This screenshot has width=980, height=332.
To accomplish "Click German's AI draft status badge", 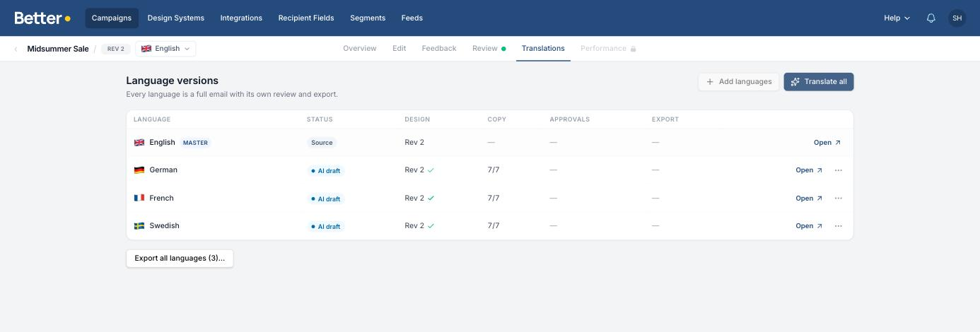I will point(326,171).
